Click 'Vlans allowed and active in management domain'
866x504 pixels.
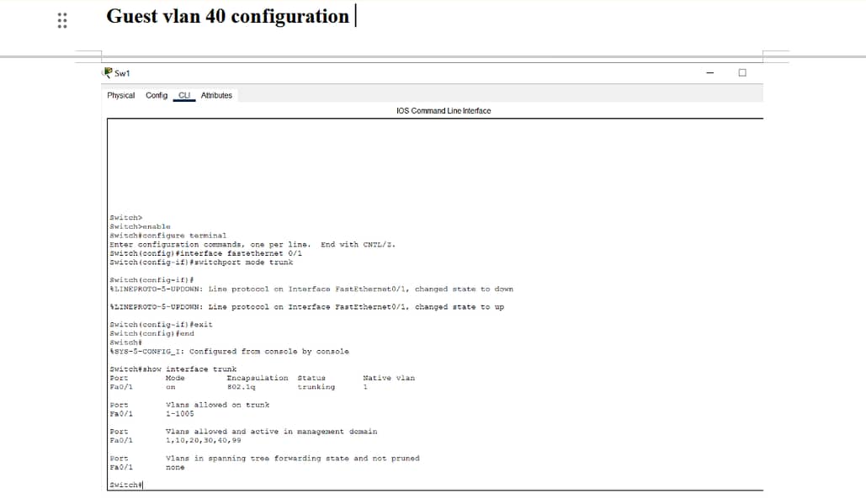pyautogui.click(x=271, y=432)
